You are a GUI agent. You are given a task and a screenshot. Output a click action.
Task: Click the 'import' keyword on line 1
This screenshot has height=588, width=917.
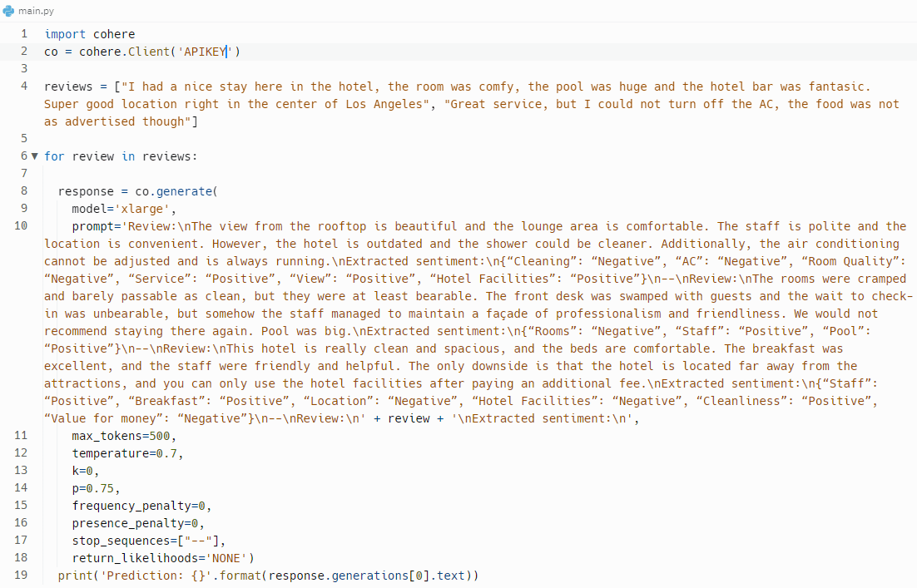click(x=65, y=34)
